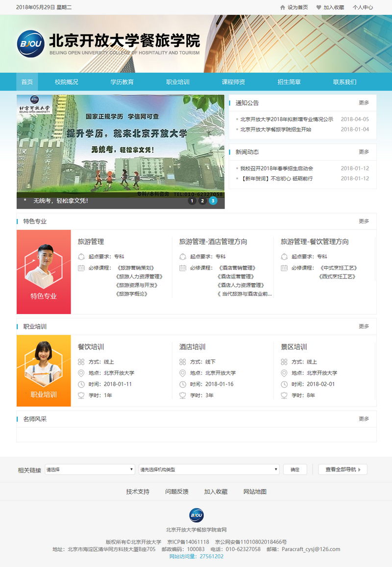The height and width of the screenshot is (567, 392).
Task: Click the home icon beside 设为首页
Action: pyautogui.click(x=282, y=7)
